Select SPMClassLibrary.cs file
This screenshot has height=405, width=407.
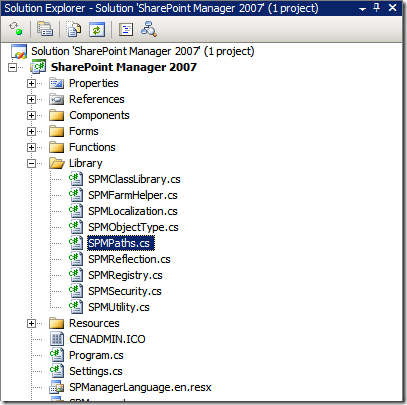(134, 179)
